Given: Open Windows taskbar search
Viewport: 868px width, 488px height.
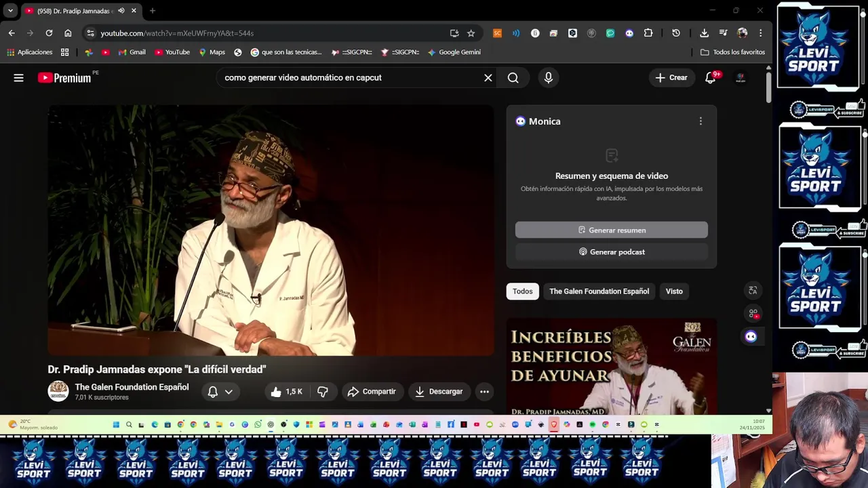Looking at the screenshot, I should (129, 425).
